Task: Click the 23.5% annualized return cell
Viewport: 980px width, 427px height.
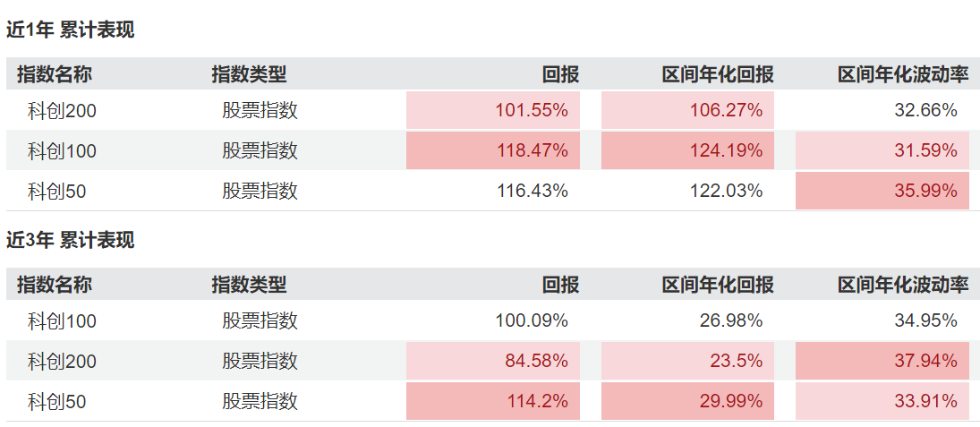Action: coord(687,361)
